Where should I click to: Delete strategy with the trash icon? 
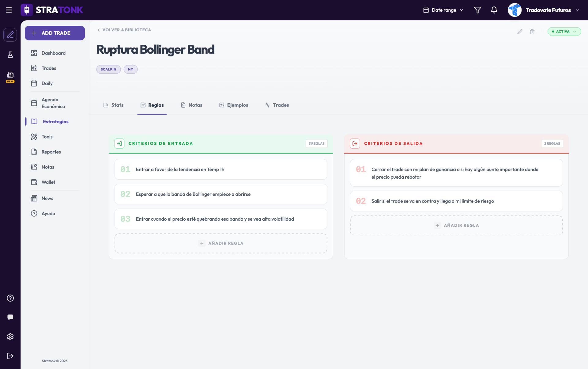(532, 32)
